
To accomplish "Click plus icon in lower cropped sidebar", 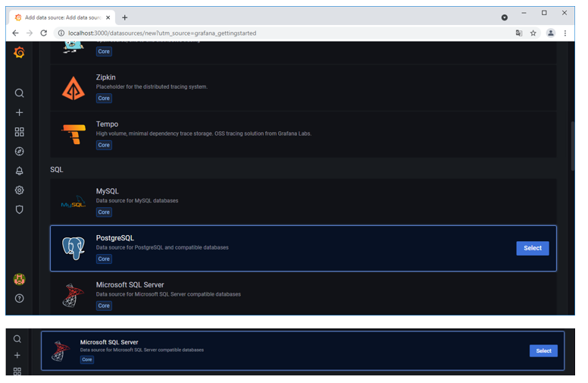I will point(17,356).
